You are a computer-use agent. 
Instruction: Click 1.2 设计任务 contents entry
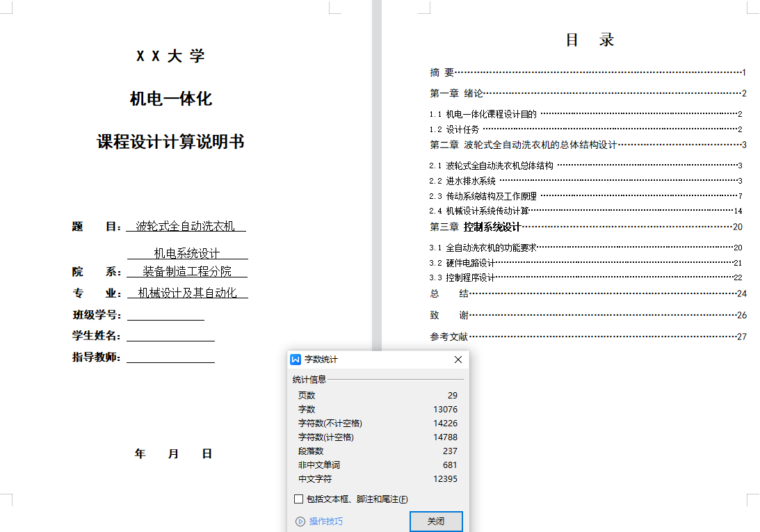585,129
